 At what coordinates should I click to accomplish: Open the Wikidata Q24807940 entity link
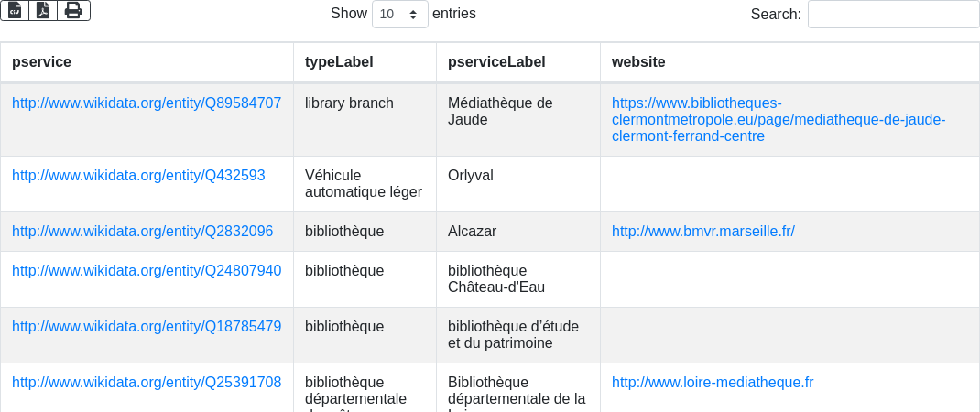tap(147, 271)
